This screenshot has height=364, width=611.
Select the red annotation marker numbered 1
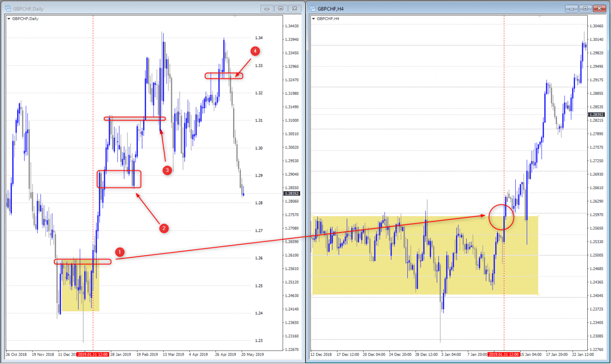point(120,252)
